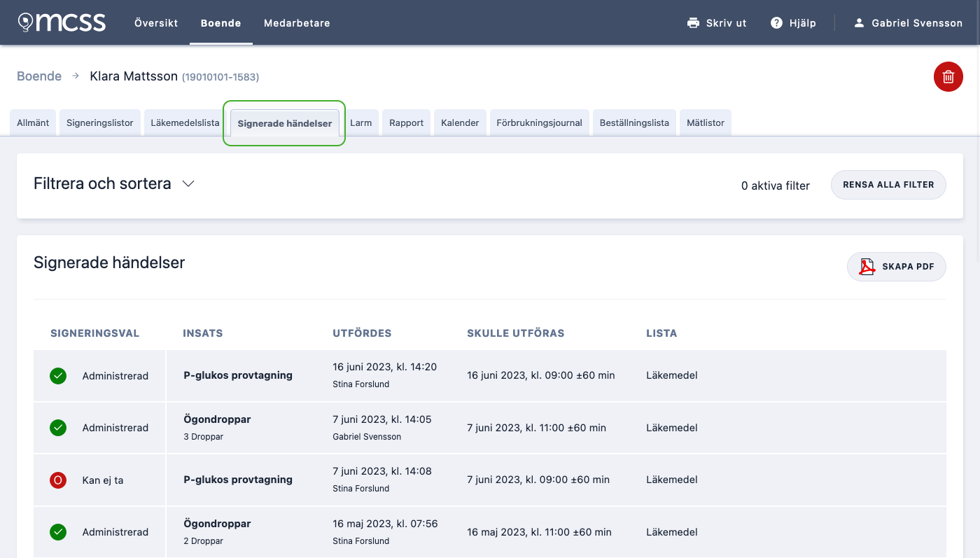Click the printer icon for Skriv ut
980x558 pixels.
(x=693, y=23)
